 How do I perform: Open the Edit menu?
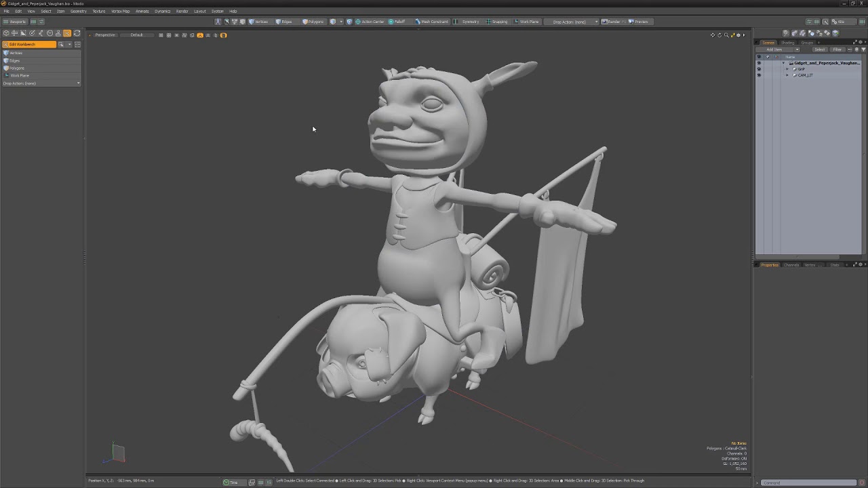[18, 11]
